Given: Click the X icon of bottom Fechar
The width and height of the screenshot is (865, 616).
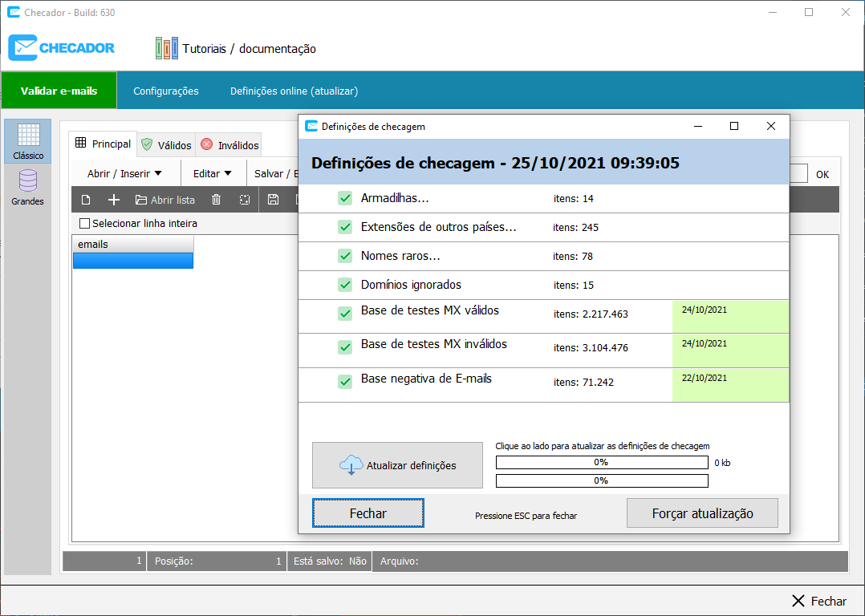Looking at the screenshot, I should [798, 601].
